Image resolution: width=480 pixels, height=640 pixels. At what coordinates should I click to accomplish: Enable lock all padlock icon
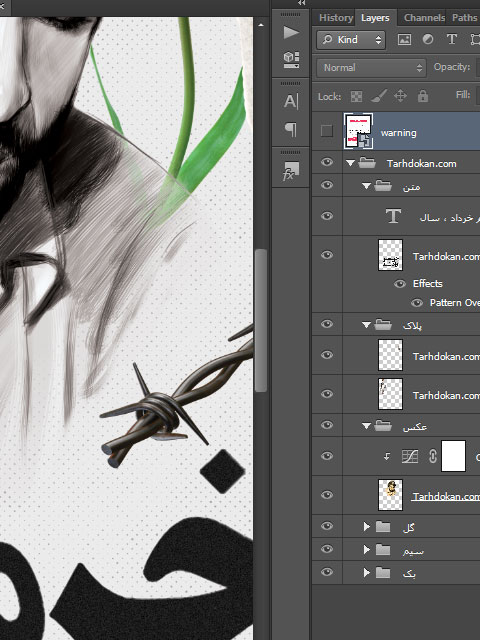423,96
